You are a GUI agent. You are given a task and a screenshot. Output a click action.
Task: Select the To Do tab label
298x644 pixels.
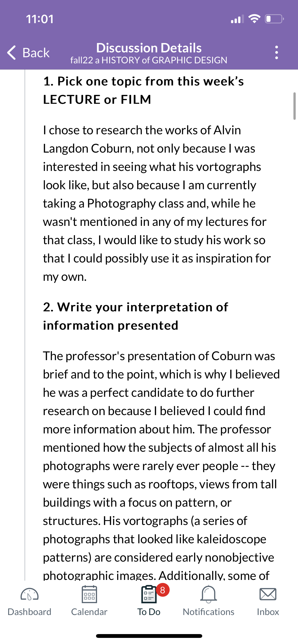pyautogui.click(x=149, y=612)
